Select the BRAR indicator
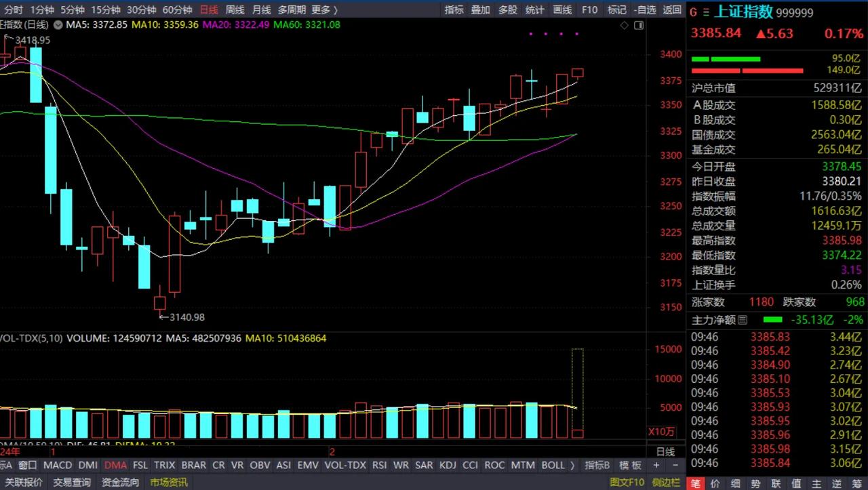 [194, 466]
